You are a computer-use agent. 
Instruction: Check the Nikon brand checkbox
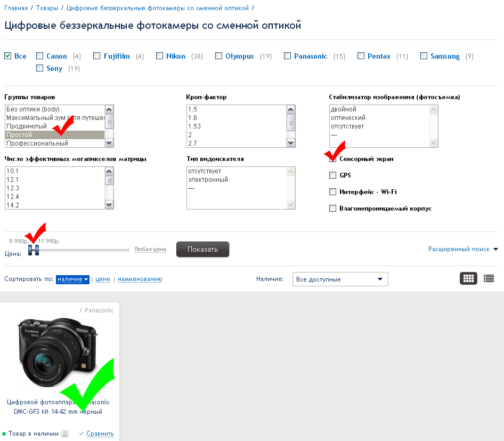pos(159,56)
